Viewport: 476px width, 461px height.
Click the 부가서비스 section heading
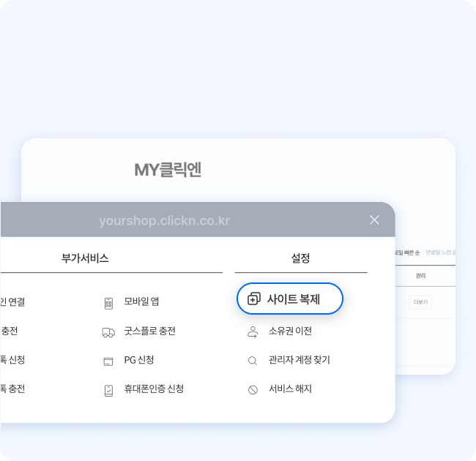(x=85, y=258)
